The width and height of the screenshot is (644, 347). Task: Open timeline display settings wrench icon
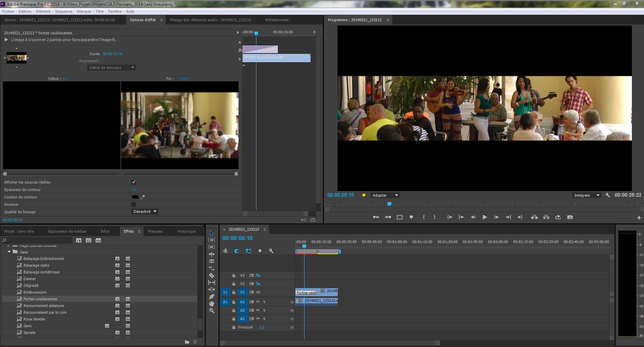[x=271, y=251]
